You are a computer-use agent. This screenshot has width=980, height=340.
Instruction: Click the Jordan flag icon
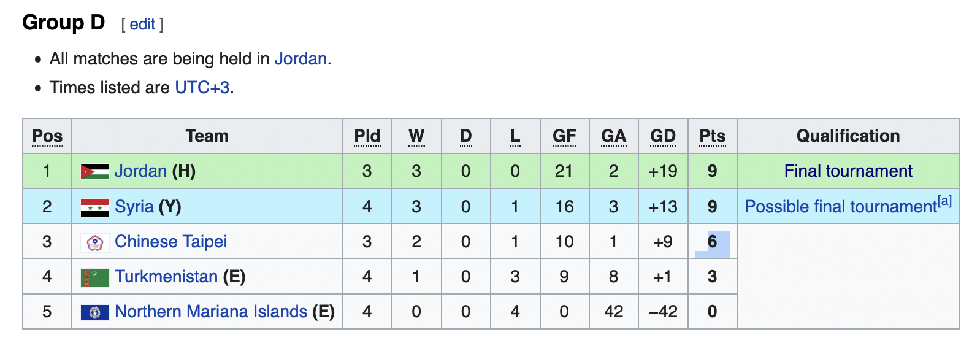[x=95, y=172]
